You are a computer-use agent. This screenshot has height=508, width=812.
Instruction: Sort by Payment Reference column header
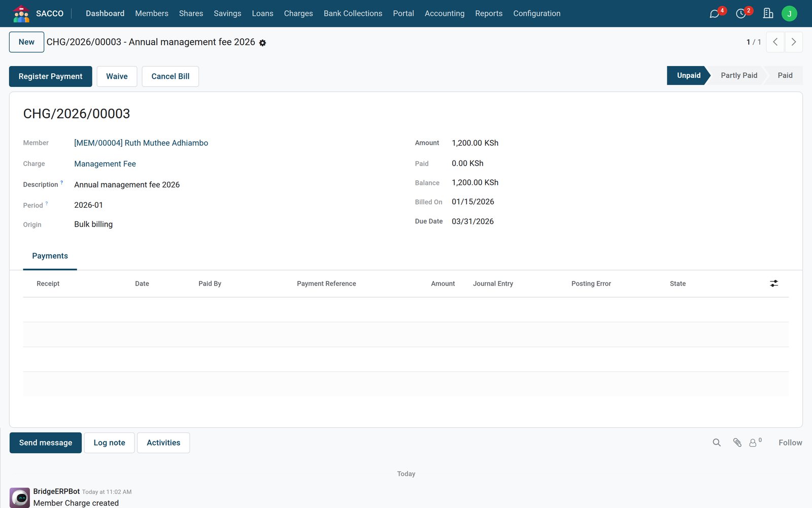[x=326, y=283]
